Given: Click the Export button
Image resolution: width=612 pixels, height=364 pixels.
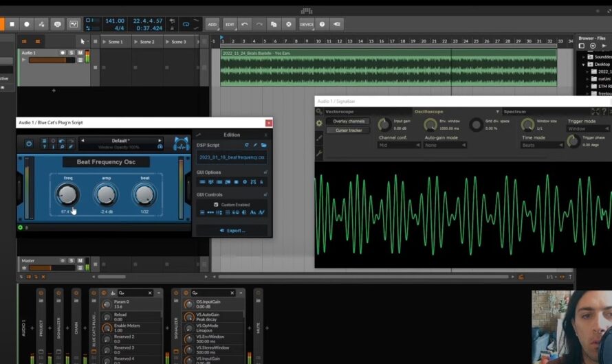Looking at the screenshot, I should tap(232, 231).
